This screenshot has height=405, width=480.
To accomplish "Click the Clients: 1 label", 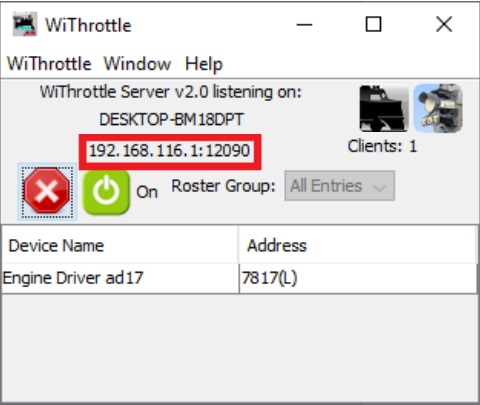I will tap(382, 146).
